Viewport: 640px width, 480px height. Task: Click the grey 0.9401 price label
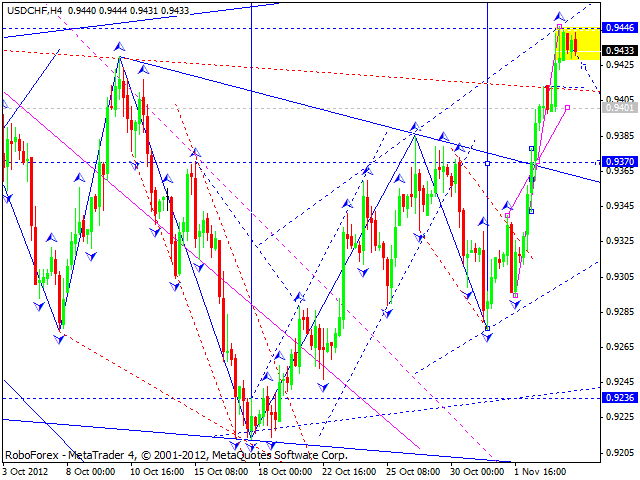click(620, 108)
